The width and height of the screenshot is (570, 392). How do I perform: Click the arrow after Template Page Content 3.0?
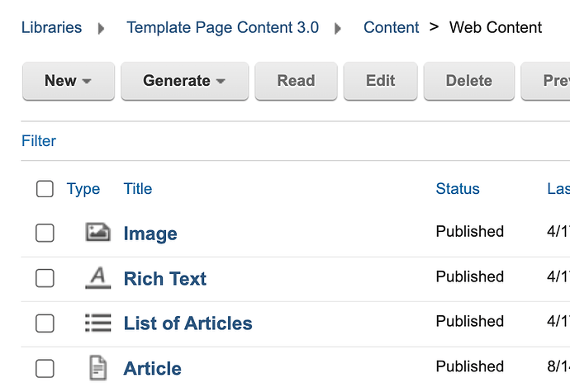[x=339, y=28]
